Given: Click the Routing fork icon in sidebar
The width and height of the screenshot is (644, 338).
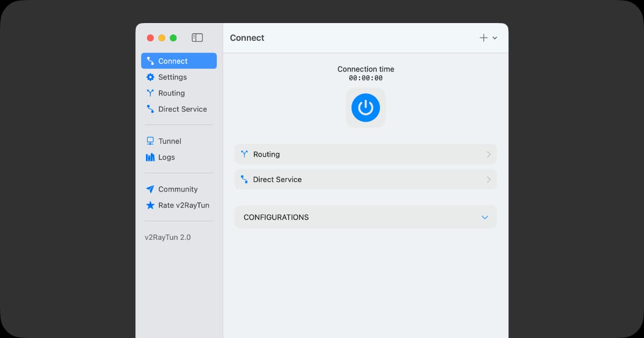Looking at the screenshot, I should [150, 93].
